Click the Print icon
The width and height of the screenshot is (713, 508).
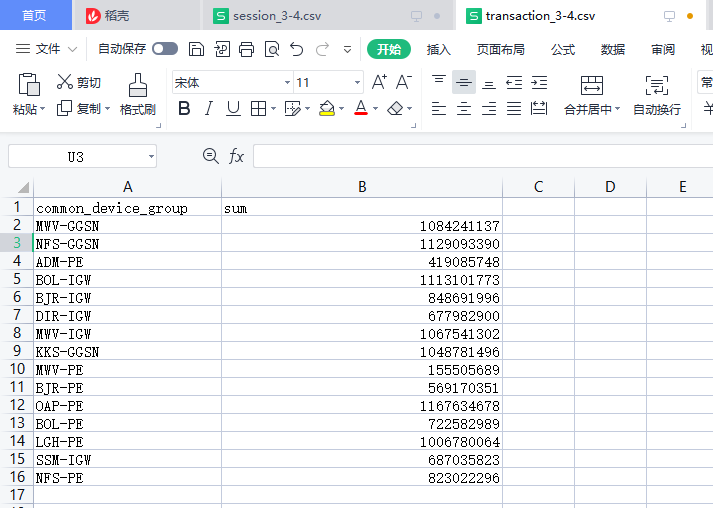point(246,49)
